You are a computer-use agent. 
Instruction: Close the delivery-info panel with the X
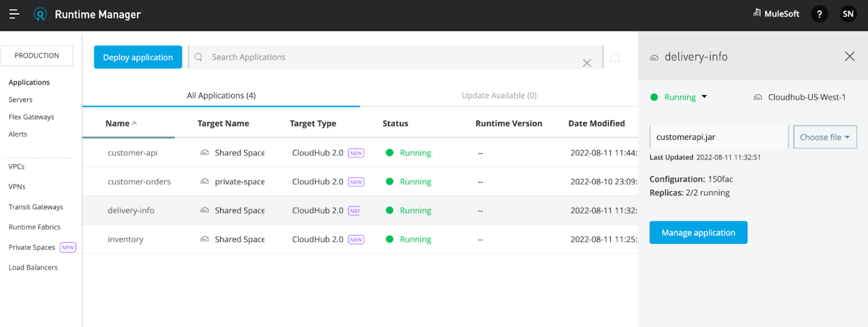(x=850, y=56)
